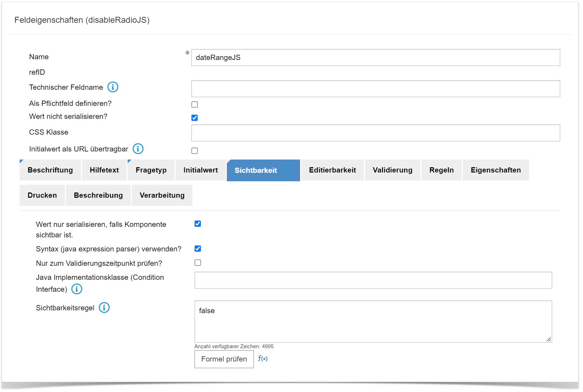Click the CSS Klasse input field
The width and height of the screenshot is (583, 392).
[x=375, y=133]
